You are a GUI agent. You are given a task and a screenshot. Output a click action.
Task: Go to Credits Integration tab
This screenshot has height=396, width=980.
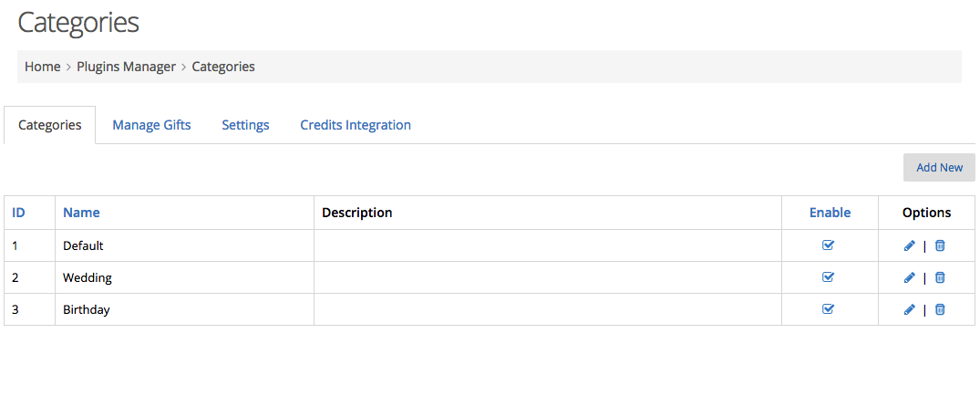(x=355, y=125)
